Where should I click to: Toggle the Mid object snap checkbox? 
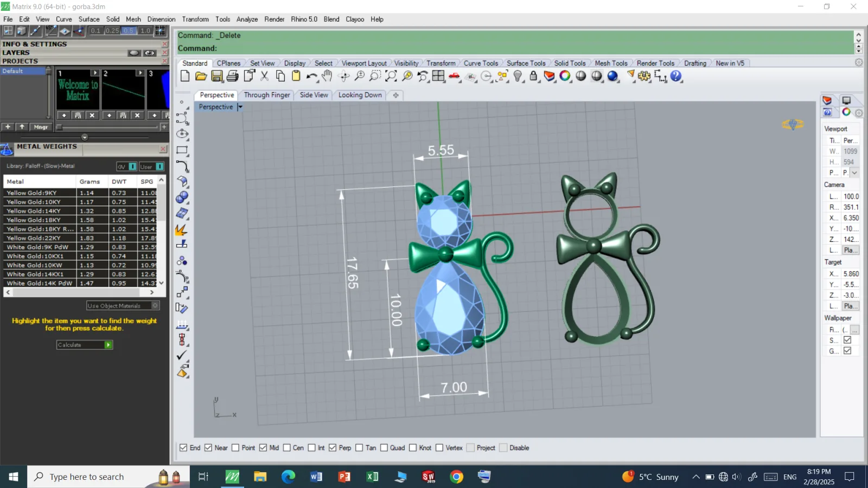tap(263, 448)
